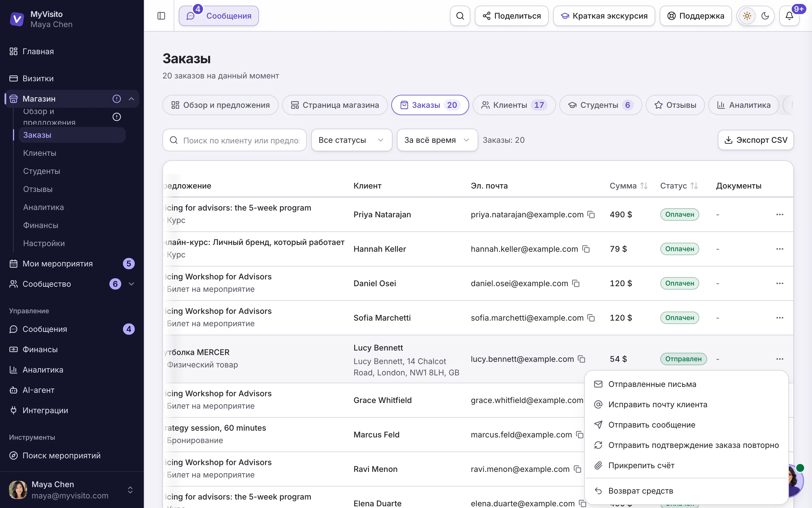Viewport: 812px width, 508px height.
Task: Choose Отправить сообщение menu item
Action: [686, 425]
